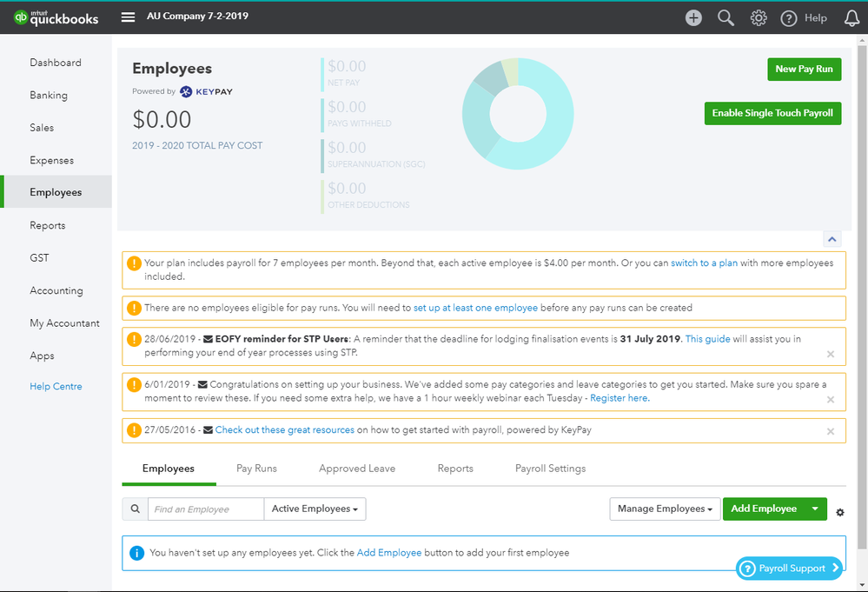Click the Register here link
Image resolution: width=868 pixels, height=592 pixels.
[x=620, y=398]
